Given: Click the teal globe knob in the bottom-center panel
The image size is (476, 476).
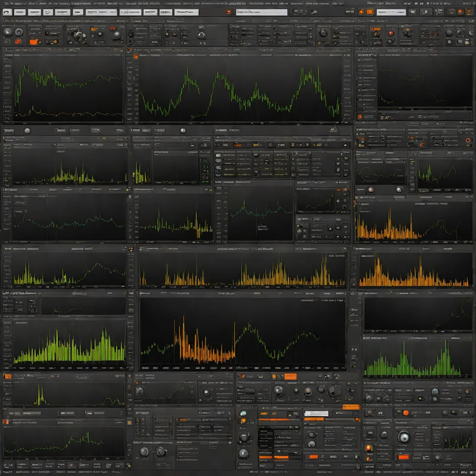Looking at the screenshot, I should [x=243, y=413].
